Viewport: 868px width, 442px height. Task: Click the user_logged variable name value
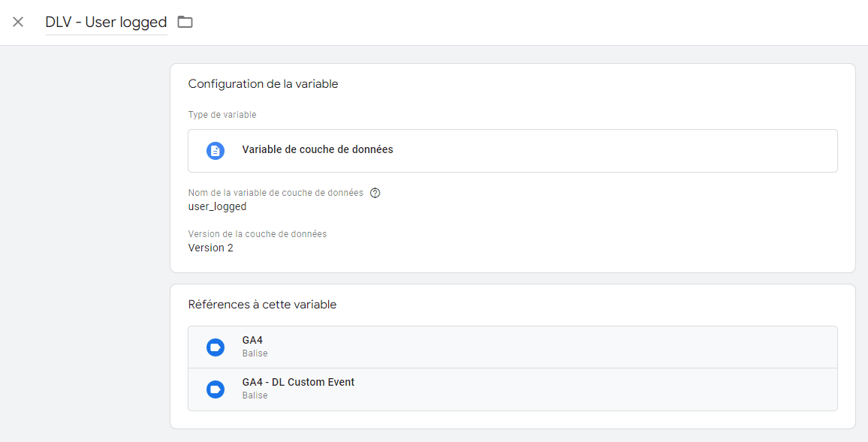pyautogui.click(x=217, y=206)
